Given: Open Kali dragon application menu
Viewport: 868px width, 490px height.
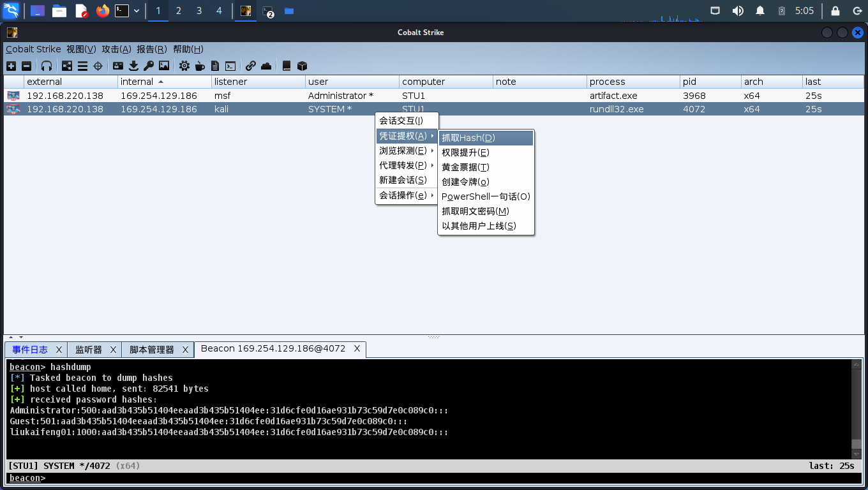Looking at the screenshot, I should pos(11,10).
